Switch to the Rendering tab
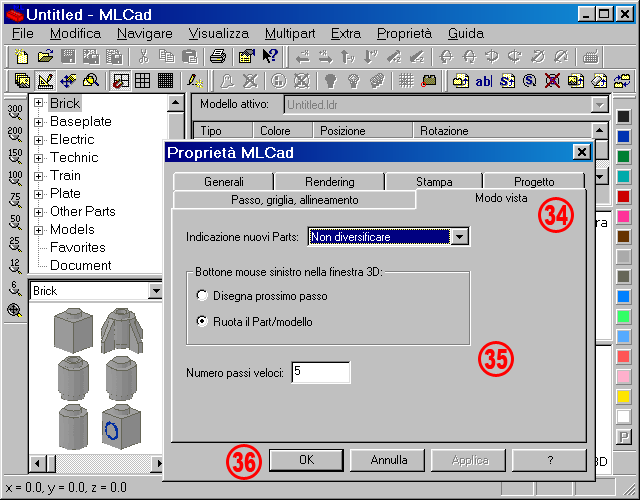The image size is (640, 500). click(330, 182)
